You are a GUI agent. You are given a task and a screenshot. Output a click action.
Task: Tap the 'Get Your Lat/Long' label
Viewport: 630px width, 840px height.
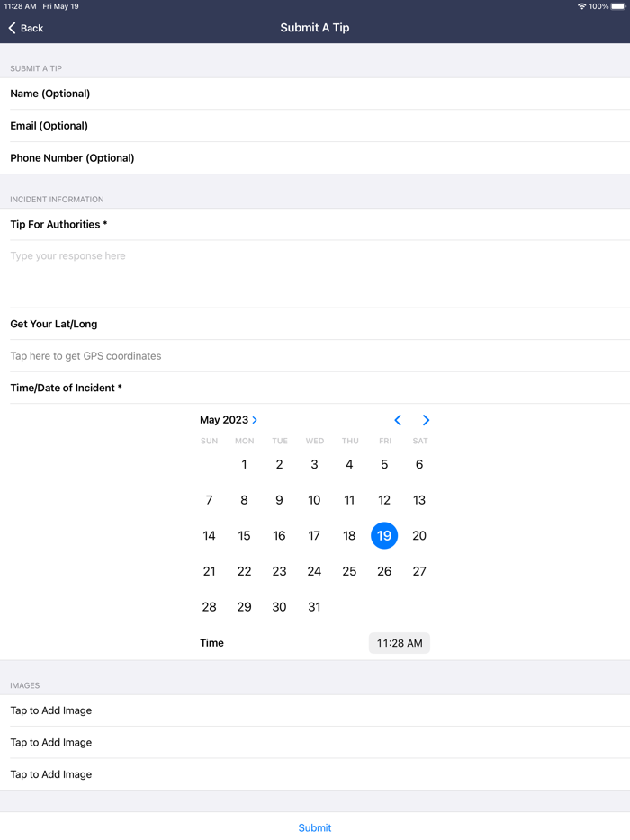(54, 324)
